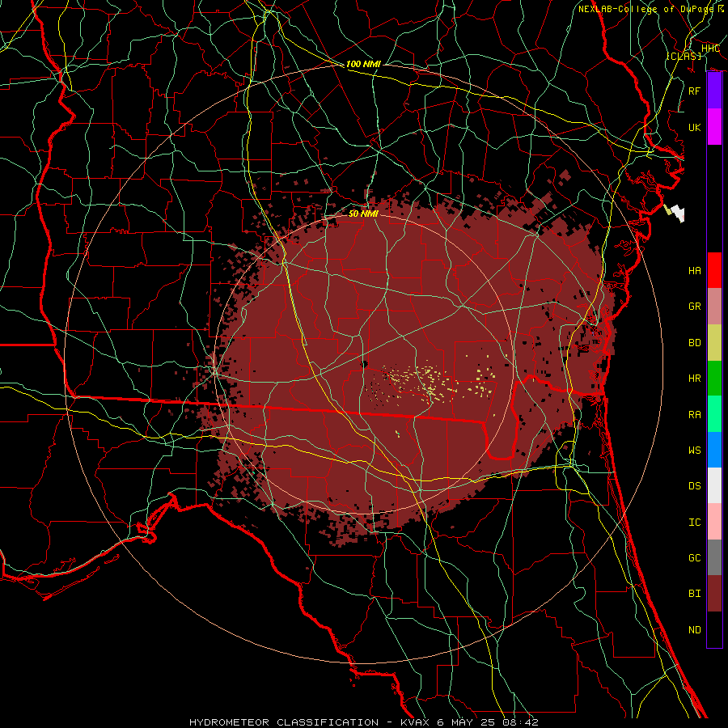728x728 pixels.
Task: Click the HHC product label
Action: pos(710,49)
